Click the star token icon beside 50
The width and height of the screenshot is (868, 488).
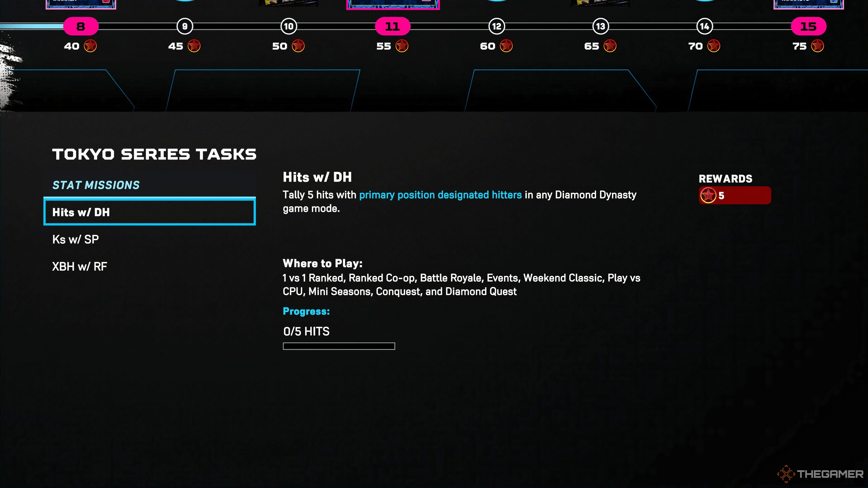298,46
